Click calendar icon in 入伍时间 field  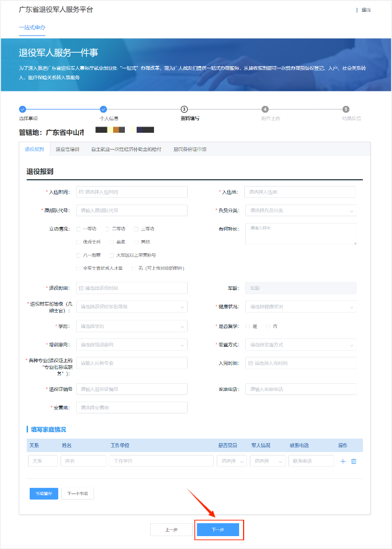coord(81,192)
